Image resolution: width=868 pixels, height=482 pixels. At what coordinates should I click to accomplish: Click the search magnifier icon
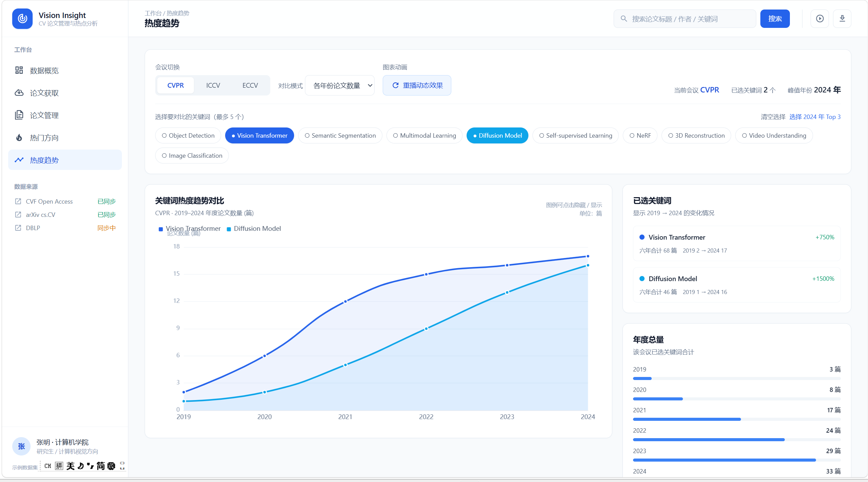[624, 19]
